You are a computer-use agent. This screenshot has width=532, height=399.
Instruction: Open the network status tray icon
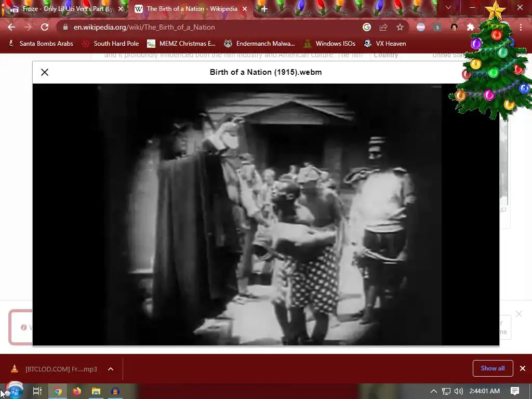pyautogui.click(x=446, y=391)
